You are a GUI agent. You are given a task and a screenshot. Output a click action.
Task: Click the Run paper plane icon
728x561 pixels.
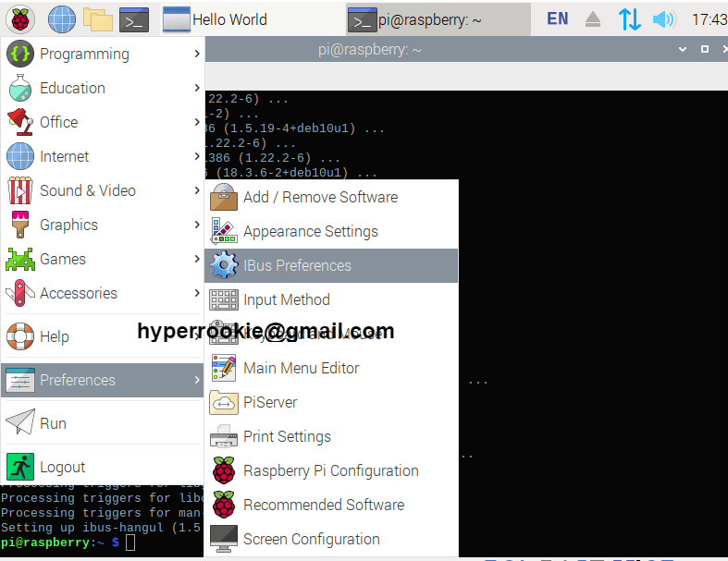(20, 421)
